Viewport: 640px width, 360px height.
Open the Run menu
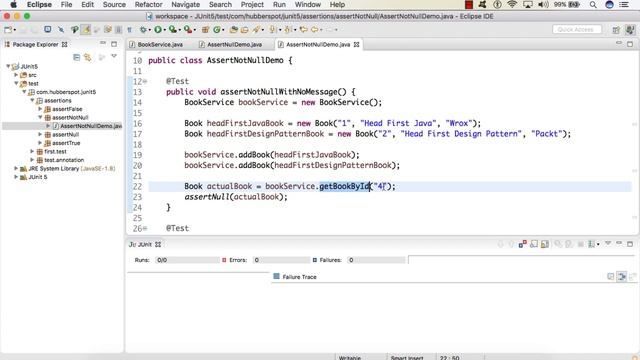[279, 4]
